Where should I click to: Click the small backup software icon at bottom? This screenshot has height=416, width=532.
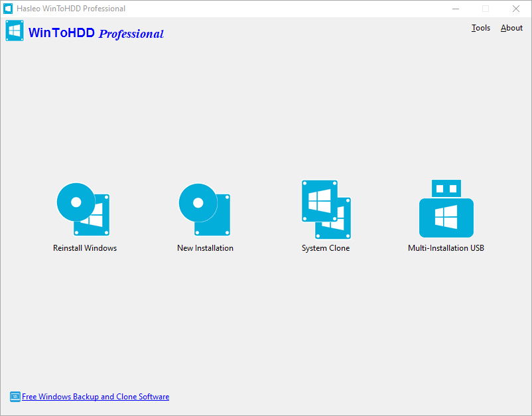[15, 397]
